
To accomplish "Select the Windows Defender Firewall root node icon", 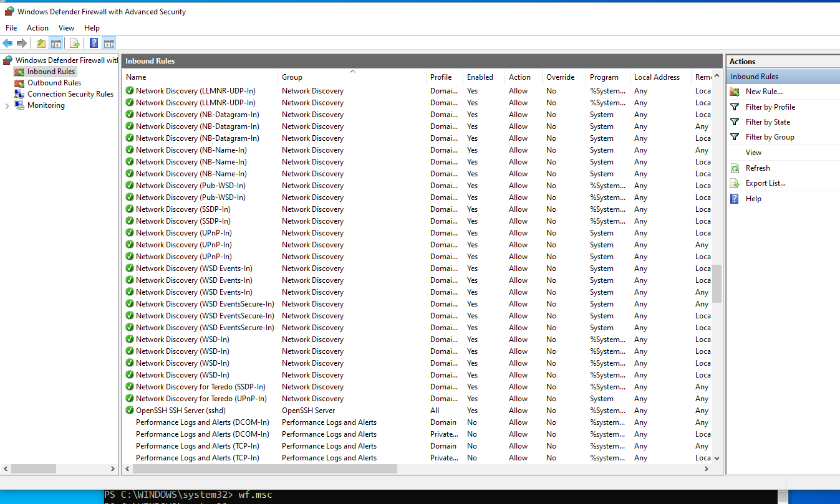I will point(8,60).
